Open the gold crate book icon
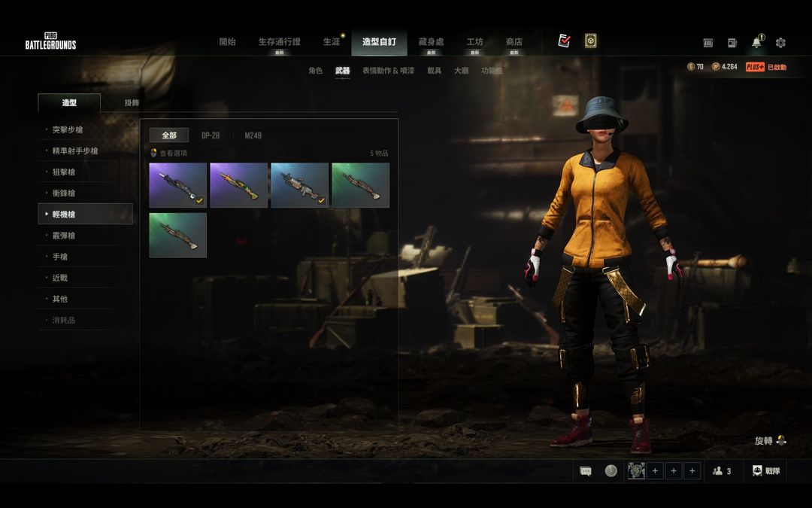The width and height of the screenshot is (812, 508). (x=590, y=41)
